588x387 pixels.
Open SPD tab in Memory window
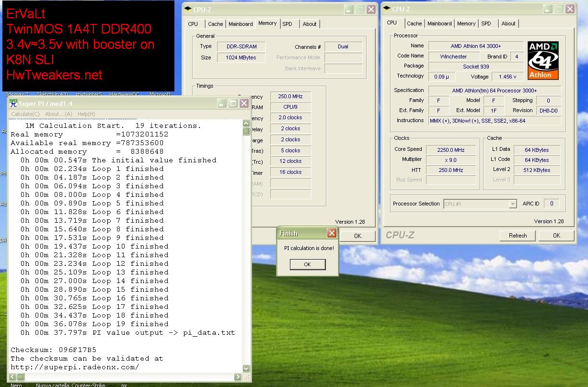point(287,24)
